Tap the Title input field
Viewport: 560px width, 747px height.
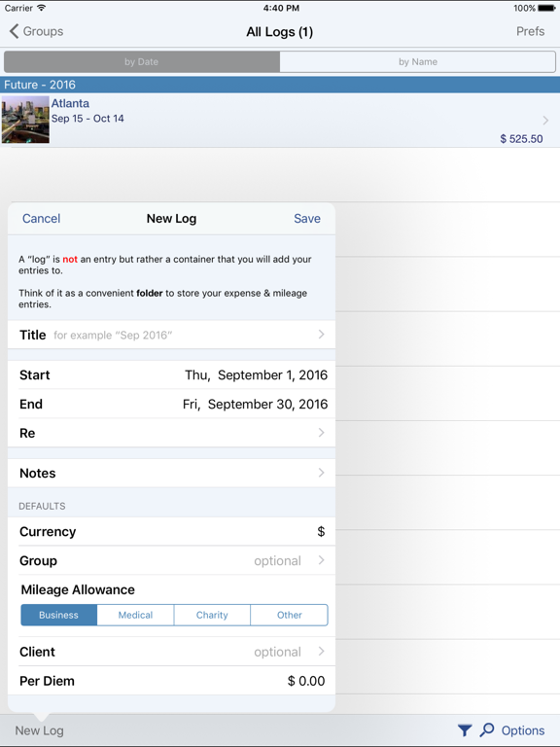pyautogui.click(x=171, y=335)
